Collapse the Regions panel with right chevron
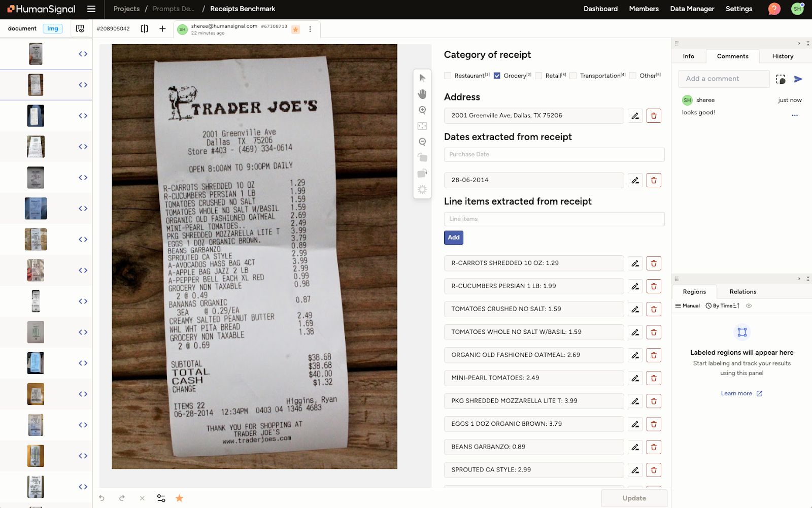The image size is (812, 508). click(799, 279)
